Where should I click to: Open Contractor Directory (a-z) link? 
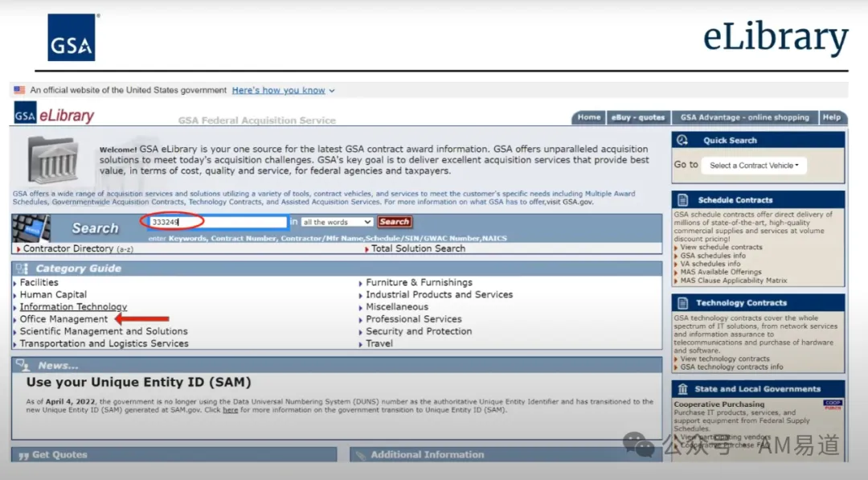[78, 248]
